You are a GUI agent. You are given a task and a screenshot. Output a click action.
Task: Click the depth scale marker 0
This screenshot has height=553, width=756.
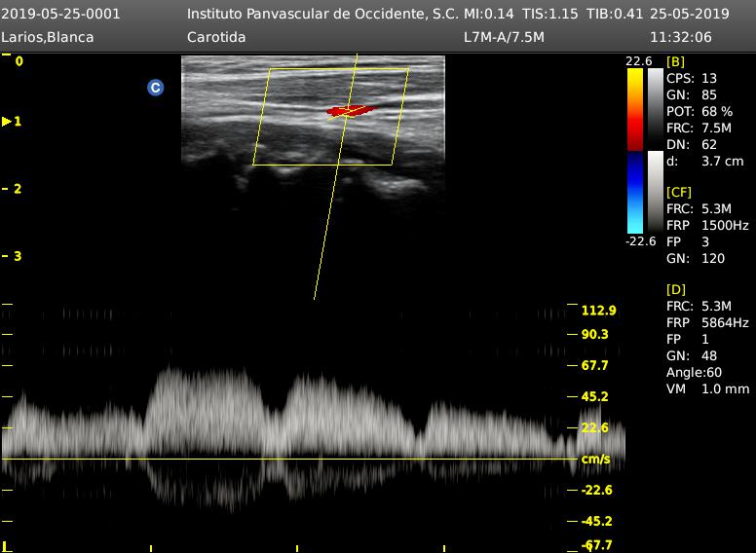pyautogui.click(x=19, y=61)
